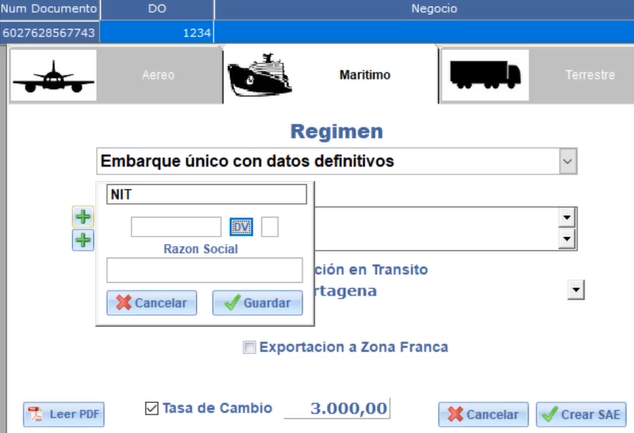The width and height of the screenshot is (634, 433).
Task: Click the upper green plus icon
Action: [83, 217]
